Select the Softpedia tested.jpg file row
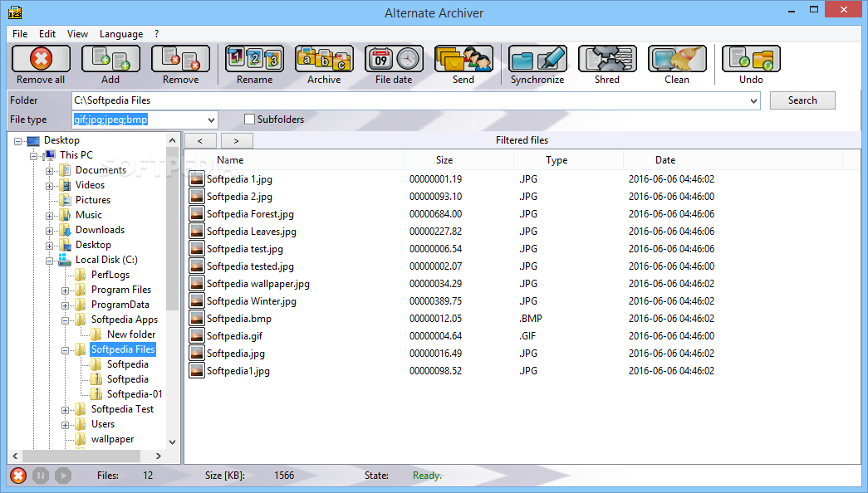This screenshot has width=868, height=493. coord(522,266)
